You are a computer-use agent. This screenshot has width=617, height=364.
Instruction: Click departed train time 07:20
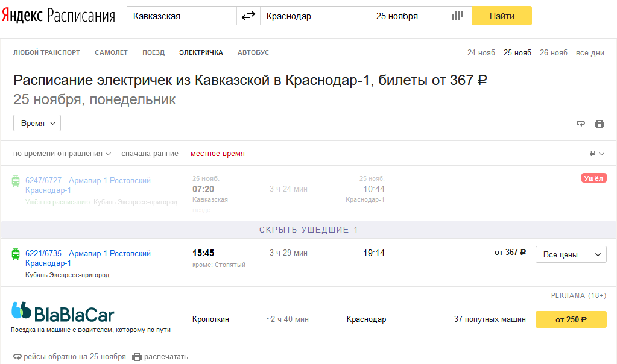coord(203,189)
